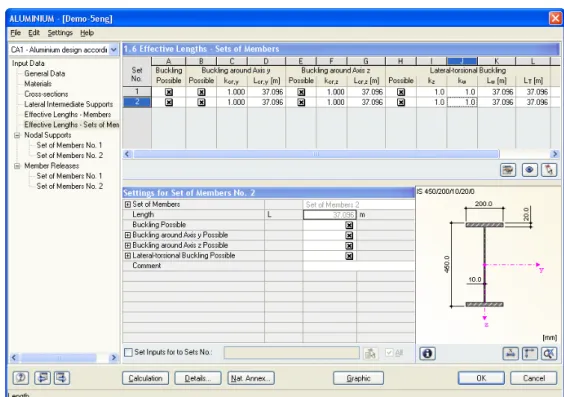Click the eye view mode icon
The width and height of the screenshot is (564, 397).
point(529,170)
